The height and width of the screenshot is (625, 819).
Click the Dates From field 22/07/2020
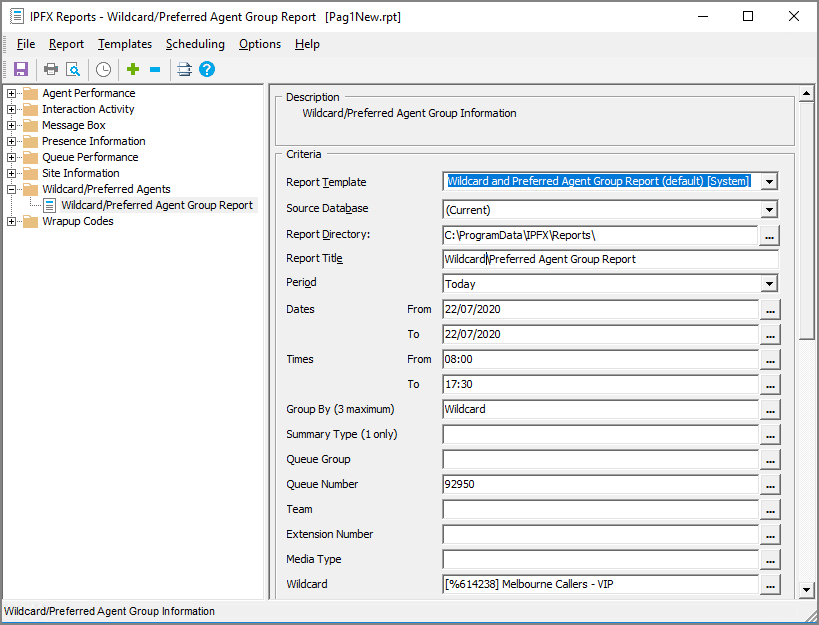click(601, 310)
